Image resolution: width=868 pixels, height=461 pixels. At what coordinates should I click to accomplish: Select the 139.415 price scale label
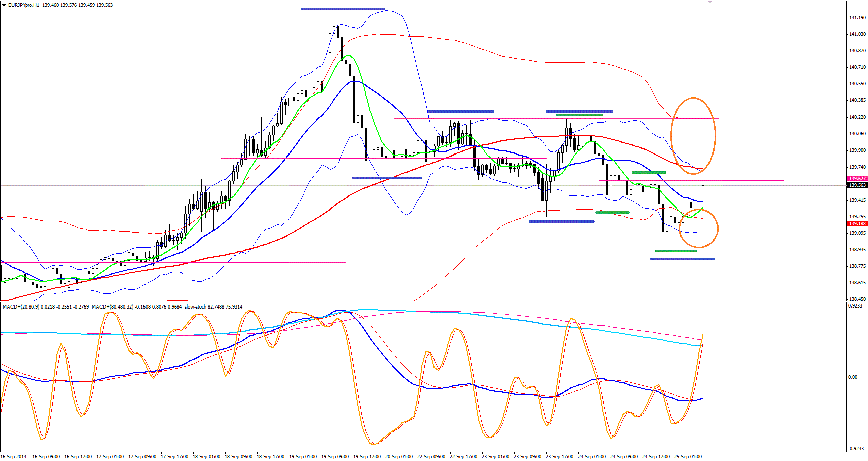point(857,200)
